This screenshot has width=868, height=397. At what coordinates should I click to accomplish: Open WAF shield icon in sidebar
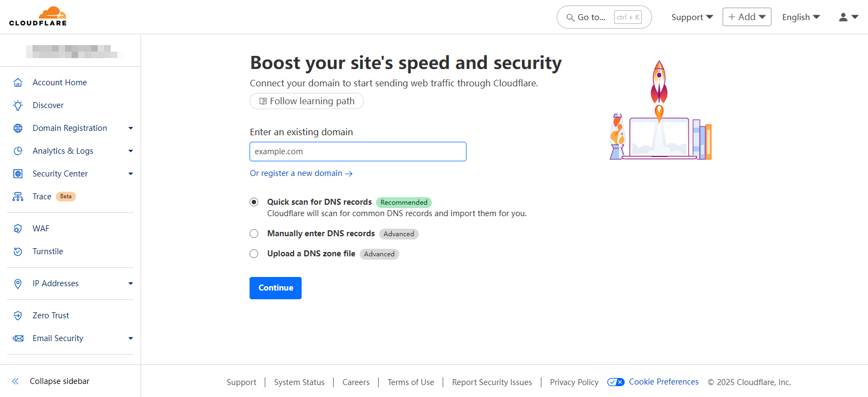tap(18, 229)
